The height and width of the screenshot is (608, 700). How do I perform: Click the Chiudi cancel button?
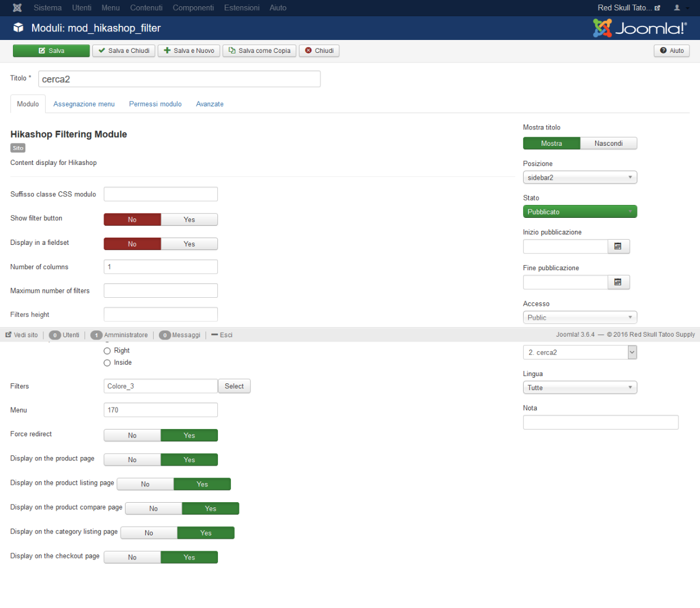coord(319,51)
